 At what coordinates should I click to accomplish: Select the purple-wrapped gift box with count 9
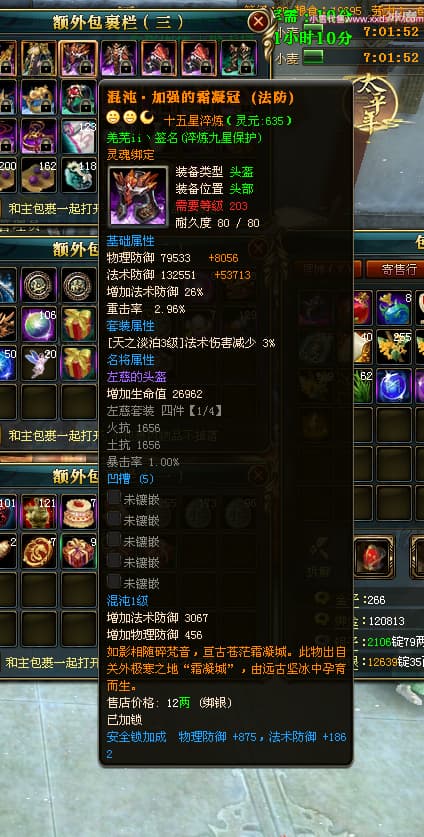(78, 550)
